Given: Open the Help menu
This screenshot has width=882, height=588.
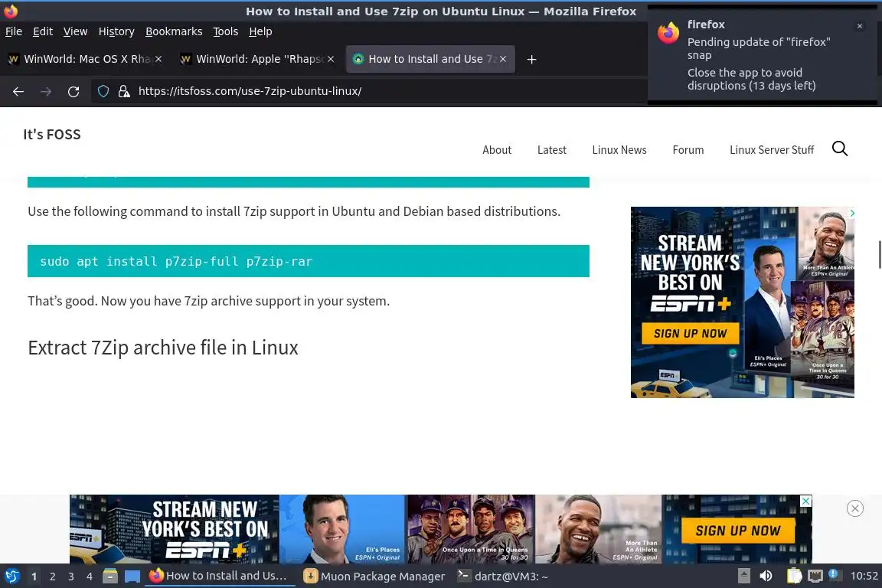Looking at the screenshot, I should pyautogui.click(x=260, y=31).
